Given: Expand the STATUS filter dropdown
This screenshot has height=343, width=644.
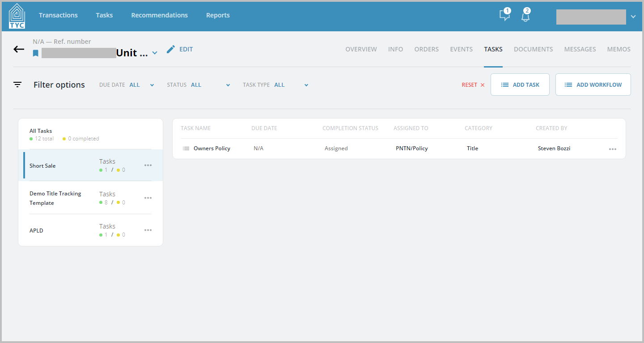Looking at the screenshot, I should coord(228,85).
